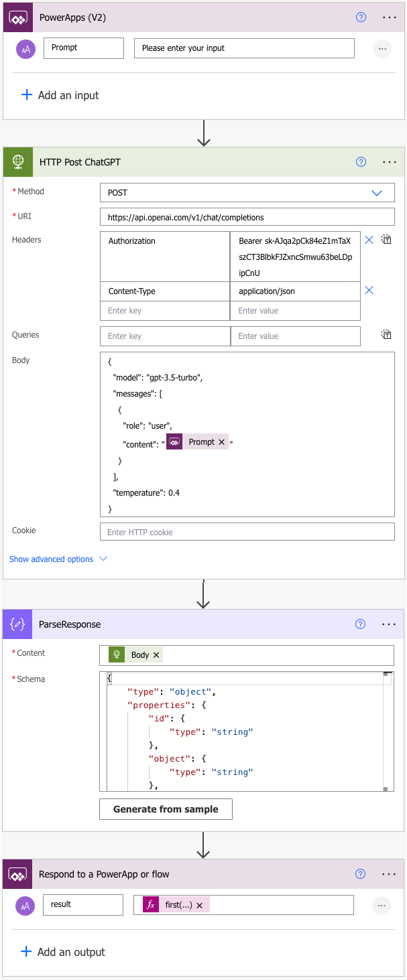
Task: Click Add an output
Action: (62, 952)
